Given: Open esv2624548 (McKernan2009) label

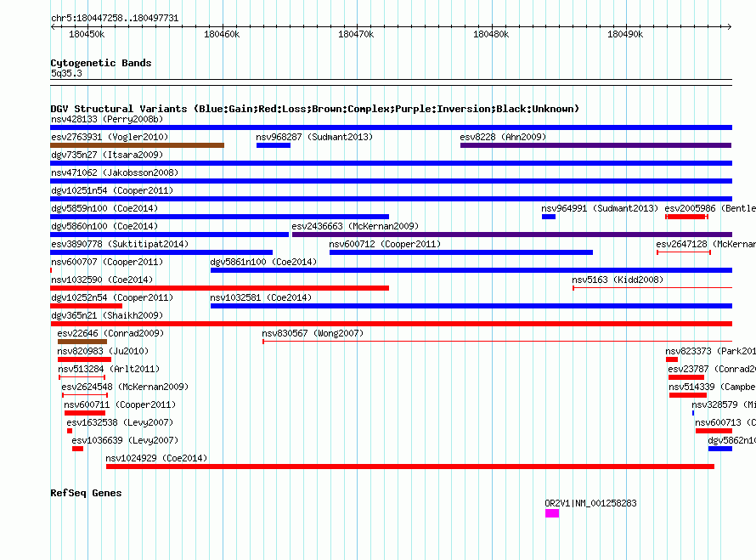Looking at the screenshot, I should (x=125, y=387).
